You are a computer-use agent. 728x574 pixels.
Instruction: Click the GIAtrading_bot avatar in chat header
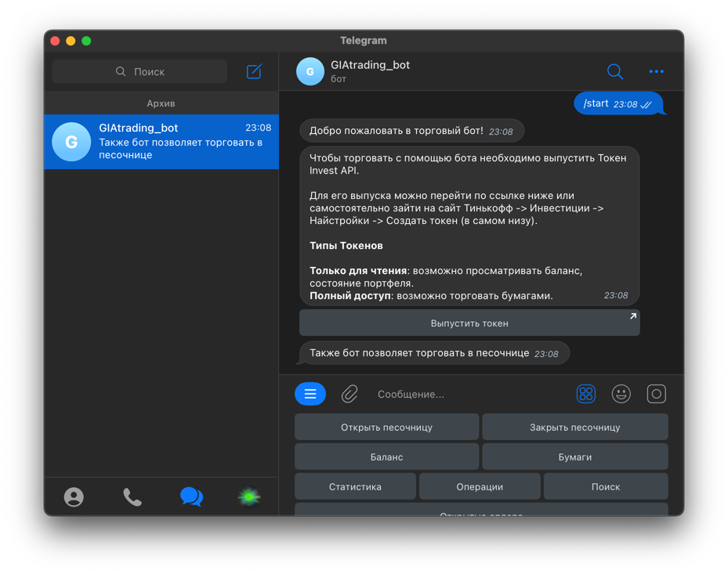tap(310, 71)
